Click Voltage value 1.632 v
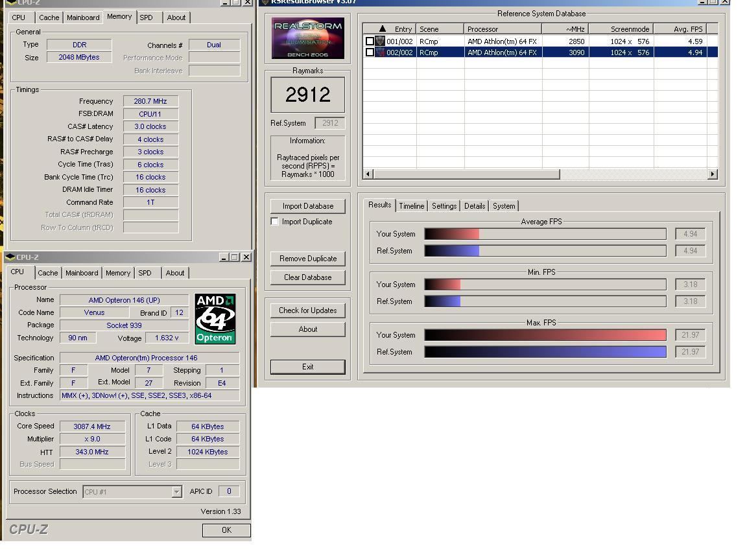 tap(167, 338)
